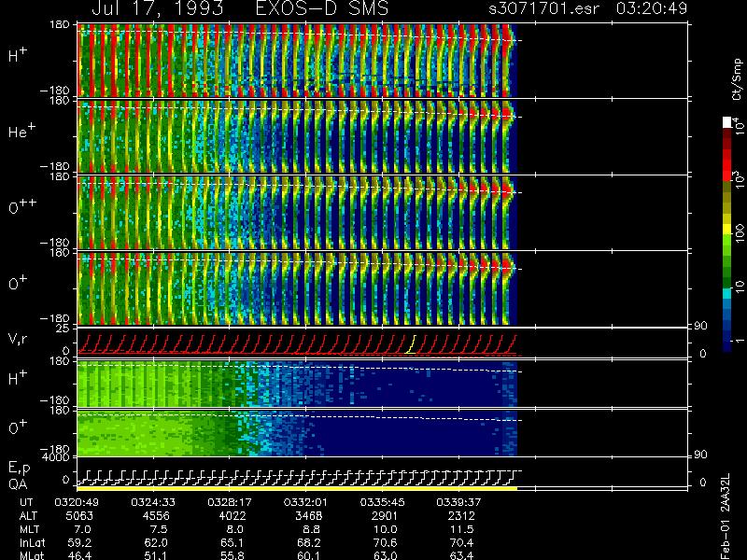Click the H+ label just below V,r
The height and width of the screenshot is (560, 747).
(18, 378)
